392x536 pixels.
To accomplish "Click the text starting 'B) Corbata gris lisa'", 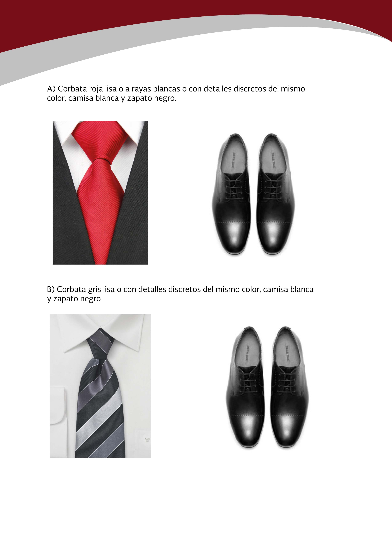I will click(x=180, y=294).
